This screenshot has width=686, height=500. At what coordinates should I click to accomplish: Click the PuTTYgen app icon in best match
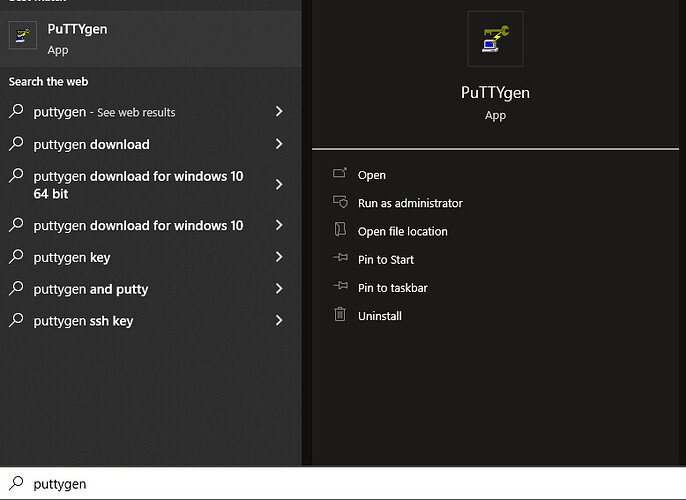click(23, 35)
